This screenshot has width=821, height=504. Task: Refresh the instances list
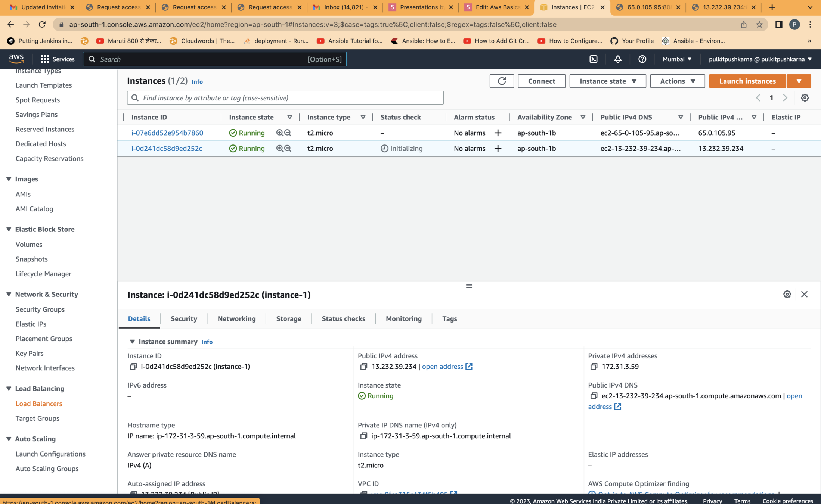[x=502, y=81]
